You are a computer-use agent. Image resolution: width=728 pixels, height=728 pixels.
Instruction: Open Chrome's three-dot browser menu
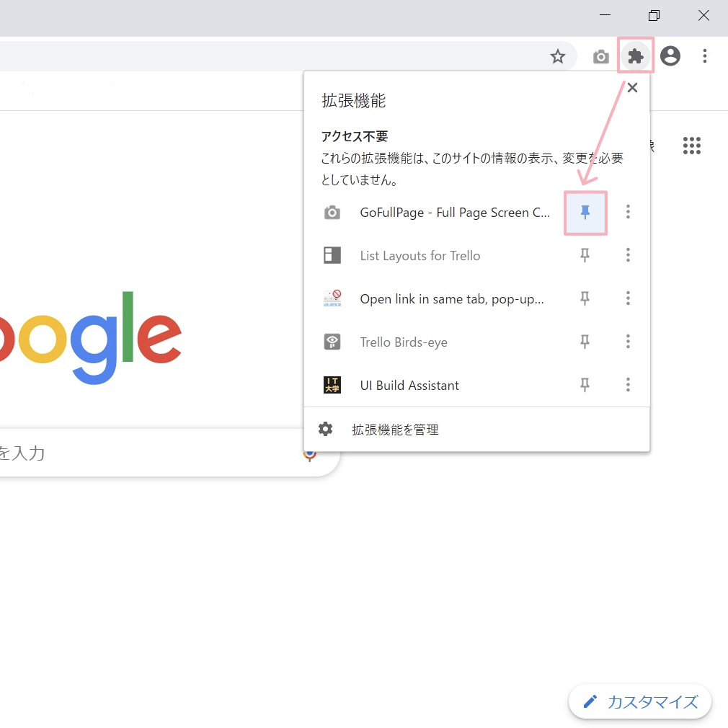[704, 56]
